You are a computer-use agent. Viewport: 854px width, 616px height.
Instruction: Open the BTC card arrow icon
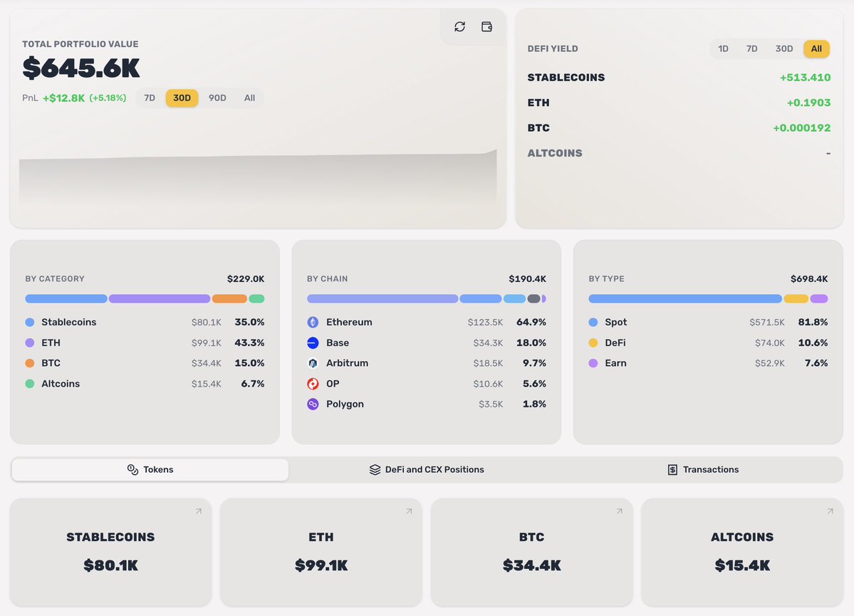(x=619, y=511)
